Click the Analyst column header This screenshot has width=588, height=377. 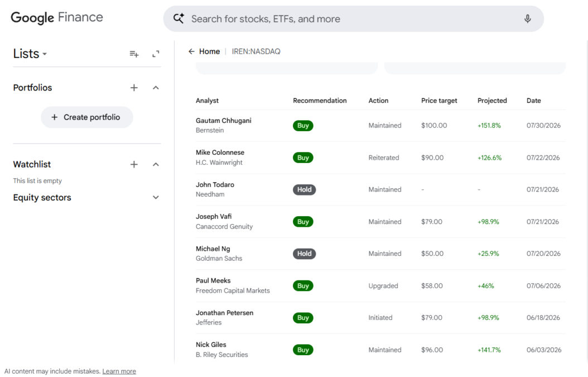[207, 101]
